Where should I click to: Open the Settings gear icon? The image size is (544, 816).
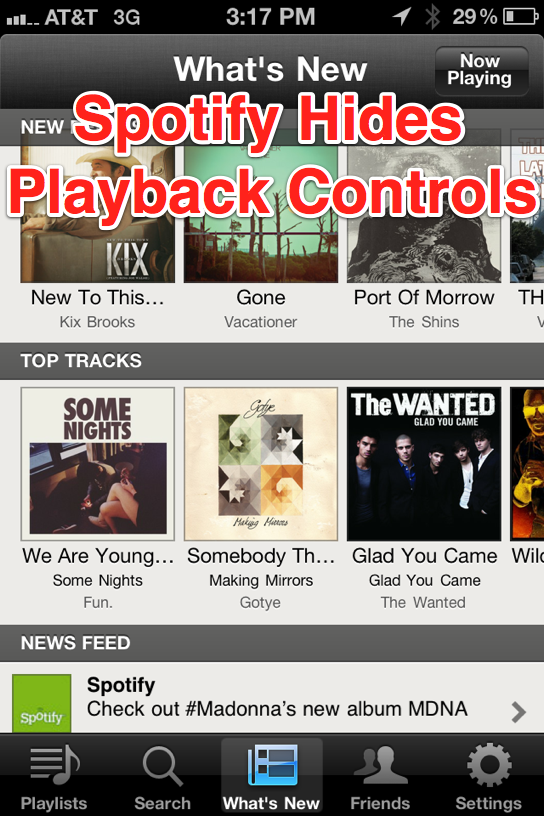(489, 764)
